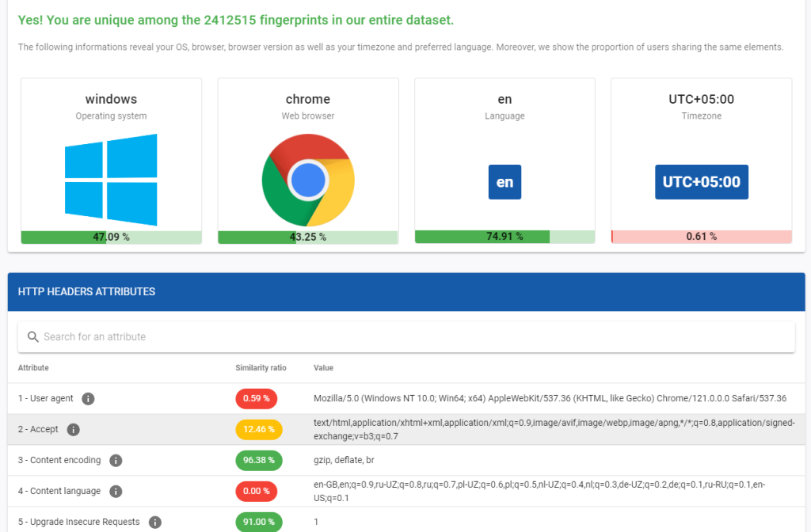
Task: Click the HTTP HEADERS ATTRIBUTES header
Action: click(x=86, y=291)
